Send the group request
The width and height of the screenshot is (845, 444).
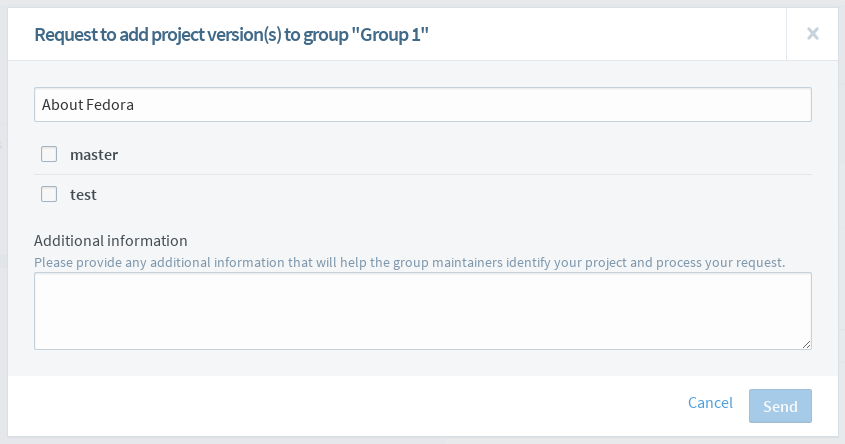pyautogui.click(x=780, y=406)
